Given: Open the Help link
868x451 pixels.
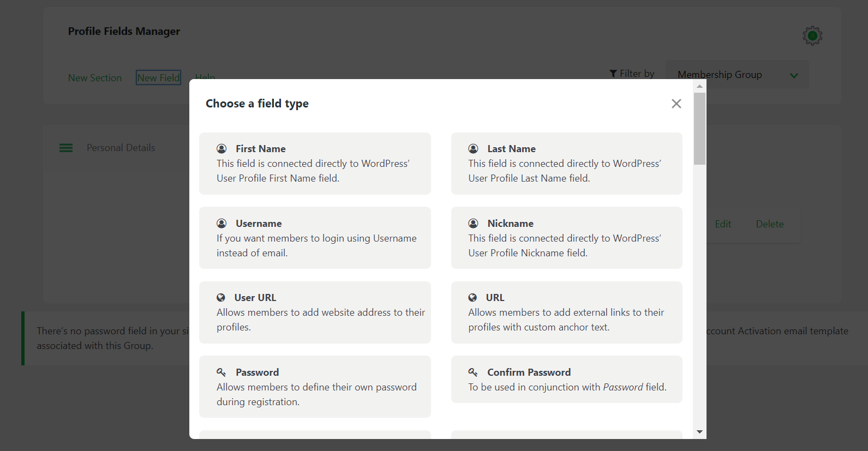Looking at the screenshot, I should click(x=205, y=77).
